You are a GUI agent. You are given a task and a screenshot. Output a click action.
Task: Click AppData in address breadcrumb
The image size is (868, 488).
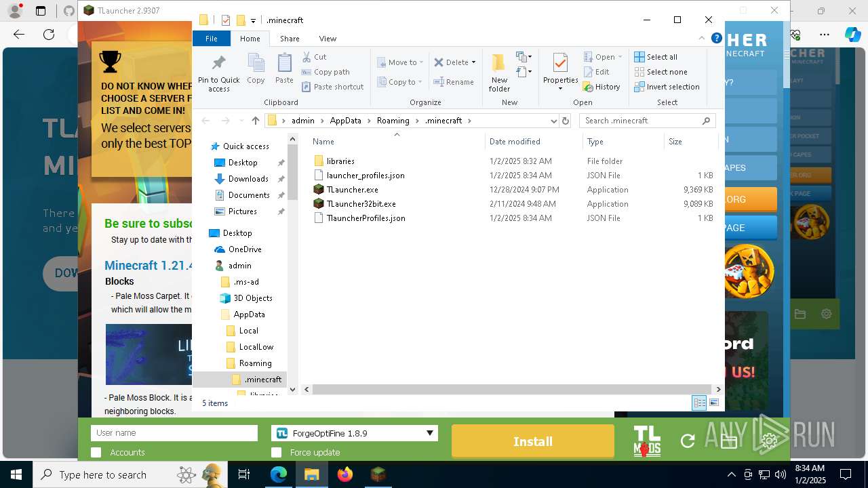coord(346,121)
